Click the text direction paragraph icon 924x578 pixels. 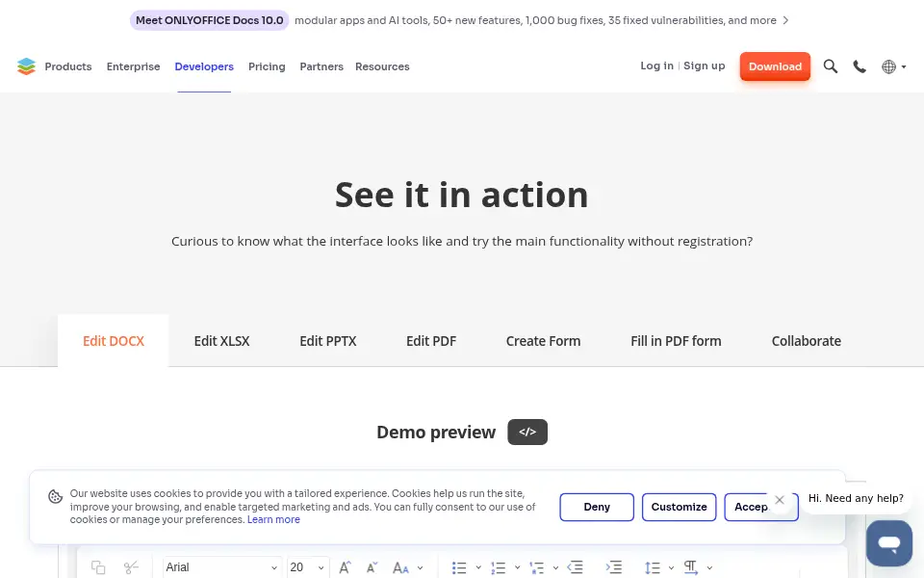coord(691,568)
